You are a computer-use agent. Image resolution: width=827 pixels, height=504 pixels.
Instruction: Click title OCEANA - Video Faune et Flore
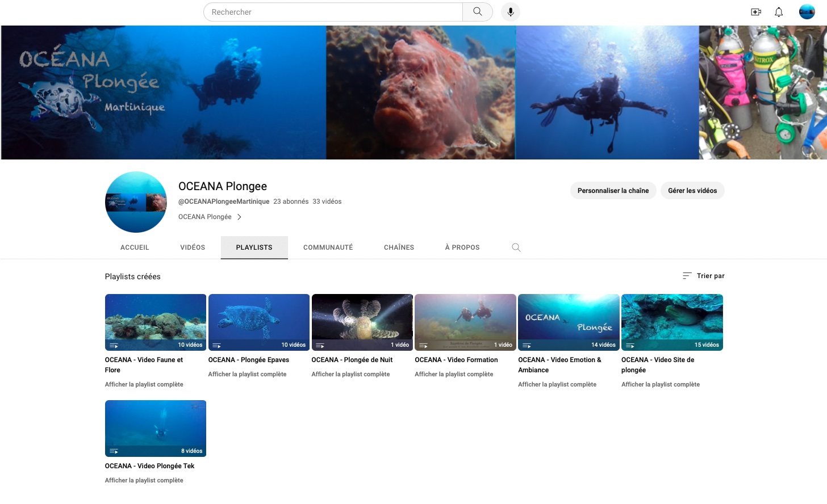point(144,365)
